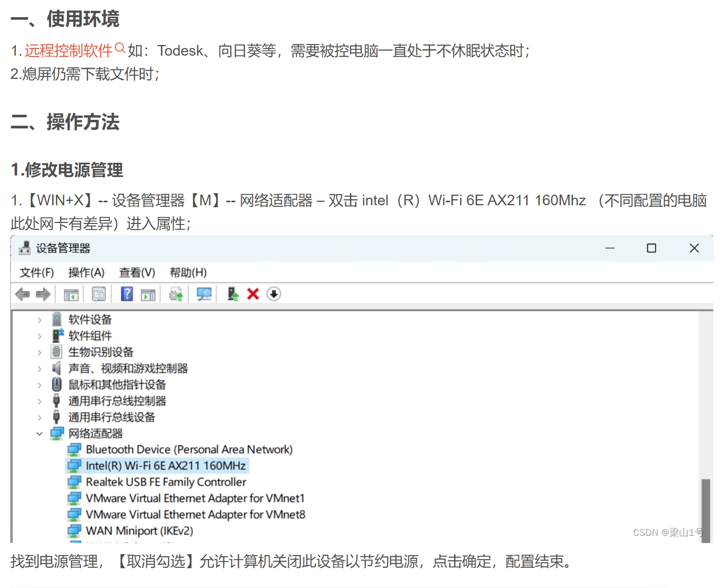Open the 帮助(H) menu
726x588 pixels.
[188, 273]
